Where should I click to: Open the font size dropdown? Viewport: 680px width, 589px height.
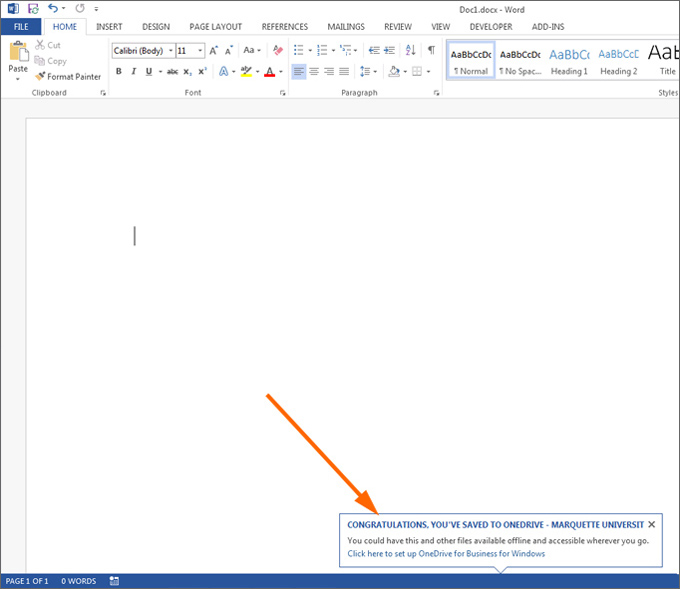tap(200, 50)
